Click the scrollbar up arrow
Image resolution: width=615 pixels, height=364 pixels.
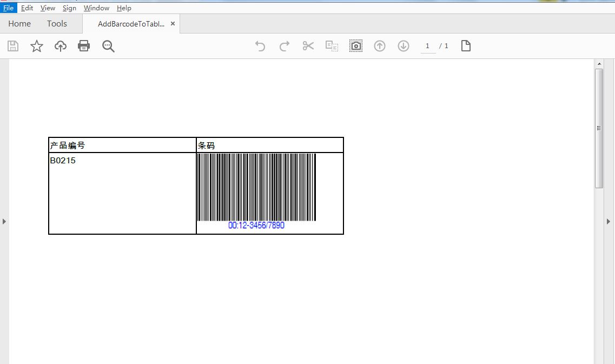pos(599,63)
